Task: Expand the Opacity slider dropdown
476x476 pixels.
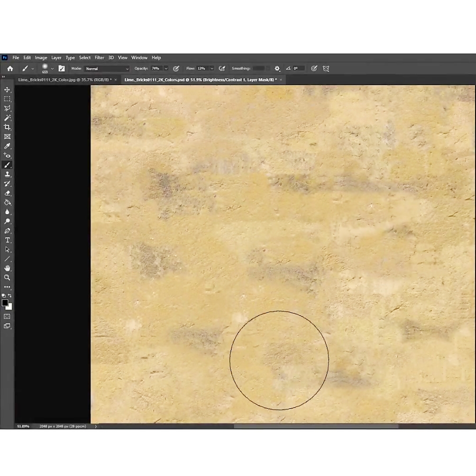Action: click(x=166, y=68)
